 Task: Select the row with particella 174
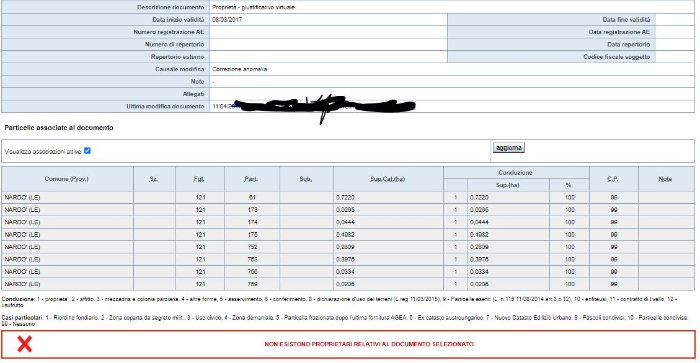348,222
